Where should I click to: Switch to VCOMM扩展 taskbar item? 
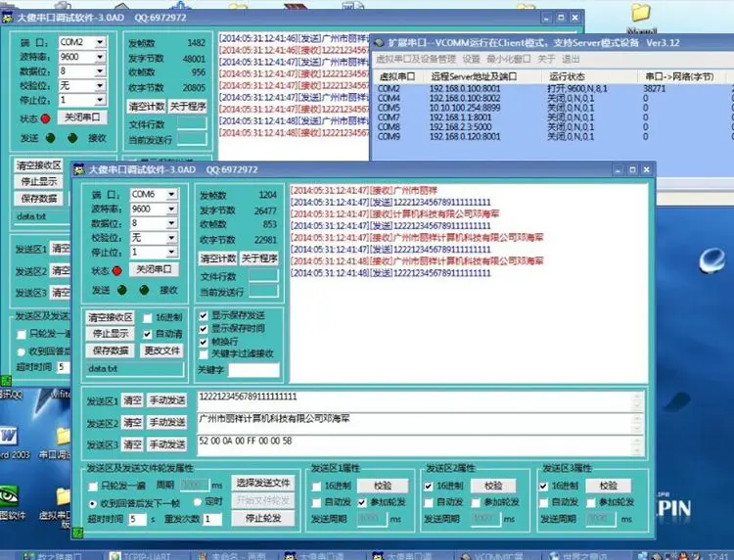tap(496, 556)
